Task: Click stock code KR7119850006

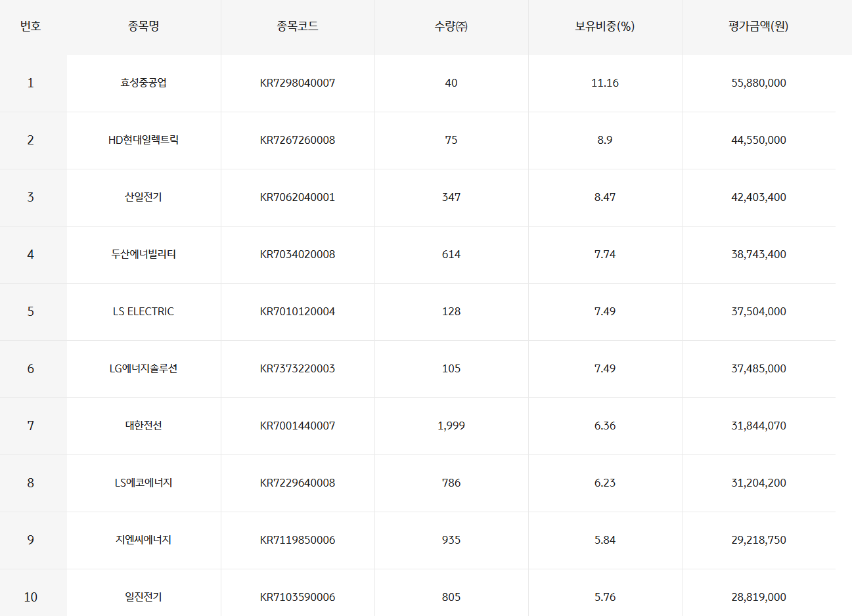Action: click(298, 540)
